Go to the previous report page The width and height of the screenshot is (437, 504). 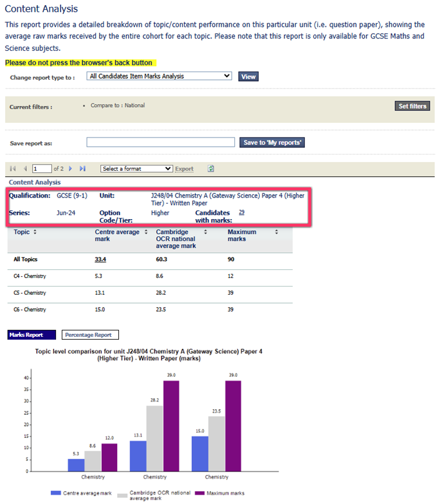pyautogui.click(x=25, y=168)
